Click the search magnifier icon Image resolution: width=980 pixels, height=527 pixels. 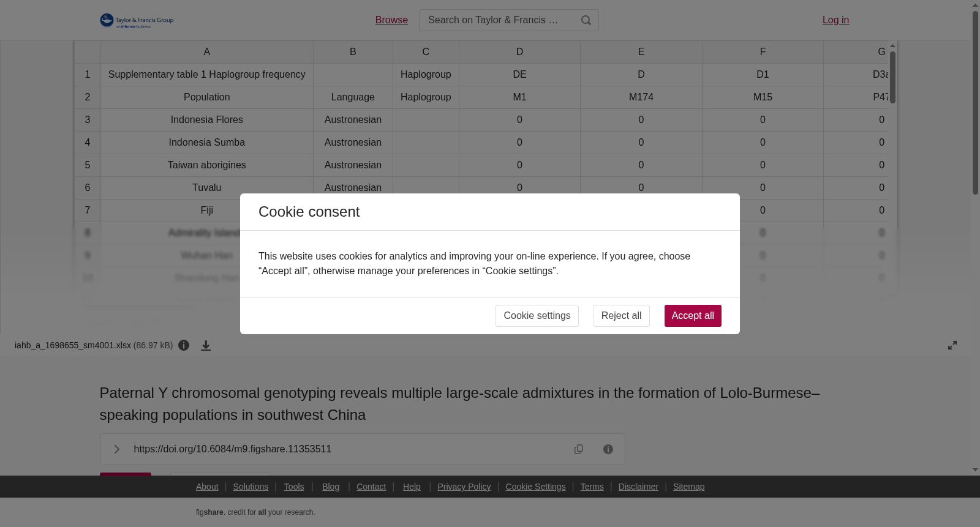coord(586,20)
